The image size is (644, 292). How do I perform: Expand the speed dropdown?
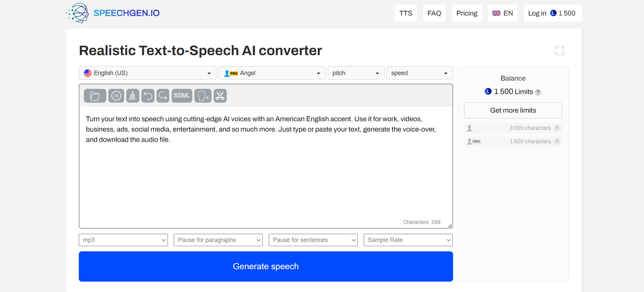pos(419,73)
